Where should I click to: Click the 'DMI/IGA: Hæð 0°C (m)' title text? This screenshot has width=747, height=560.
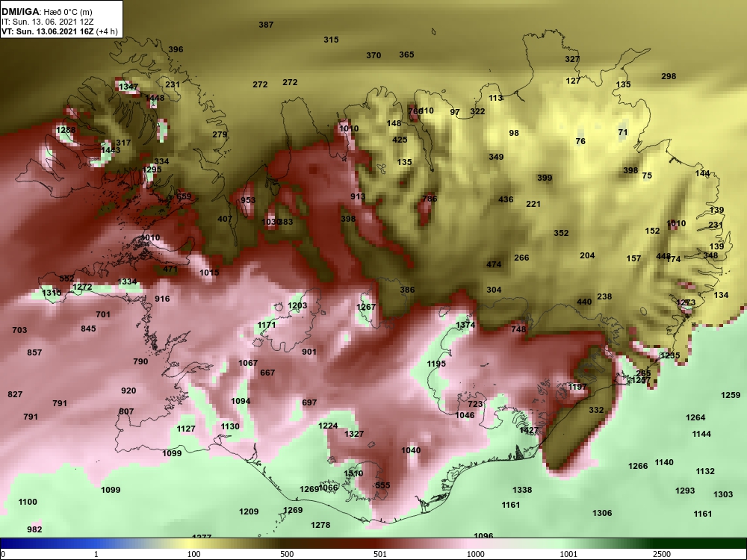click(46, 12)
